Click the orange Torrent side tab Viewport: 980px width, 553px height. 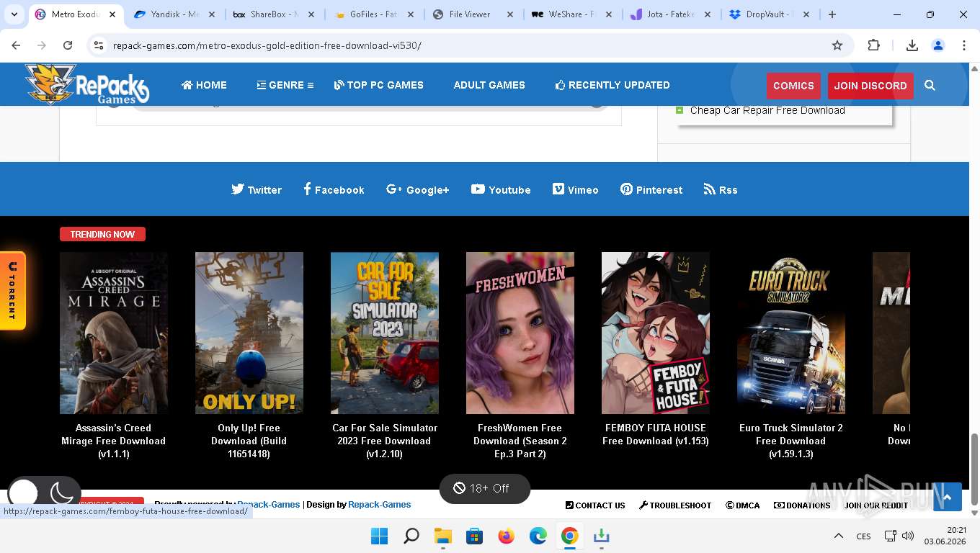point(12,291)
